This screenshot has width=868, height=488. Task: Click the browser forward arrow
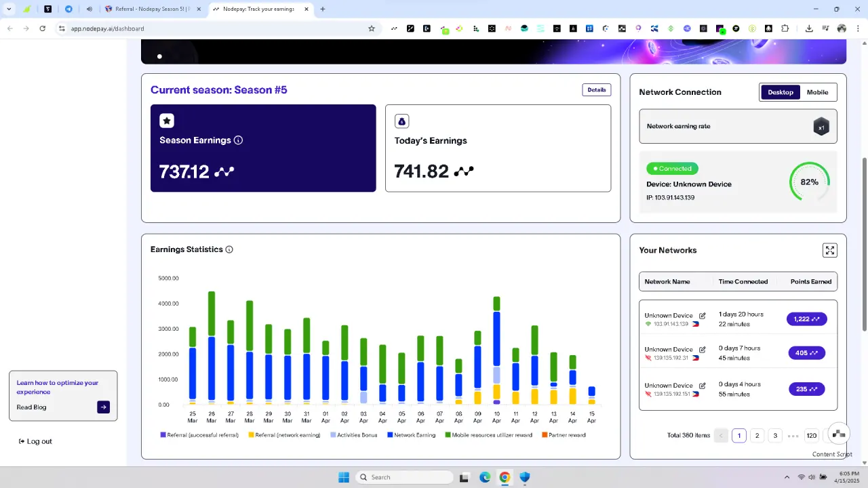point(26,28)
